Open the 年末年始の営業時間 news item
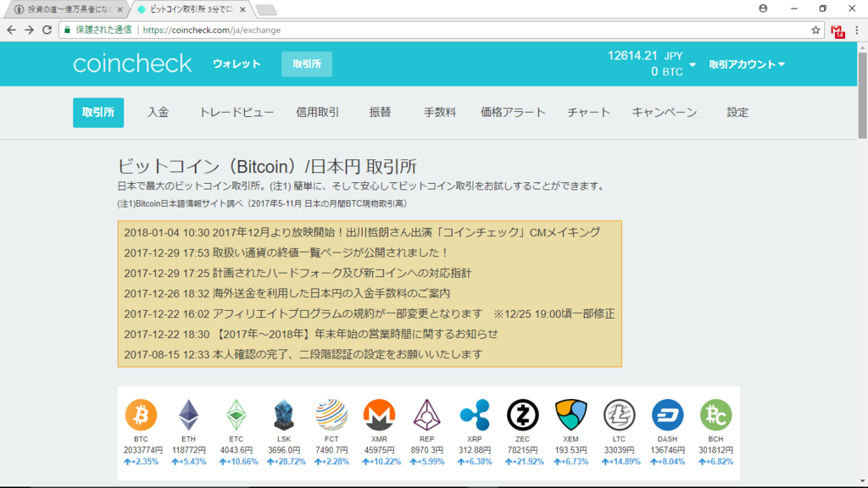The width and height of the screenshot is (868, 488). pyautogui.click(x=311, y=334)
